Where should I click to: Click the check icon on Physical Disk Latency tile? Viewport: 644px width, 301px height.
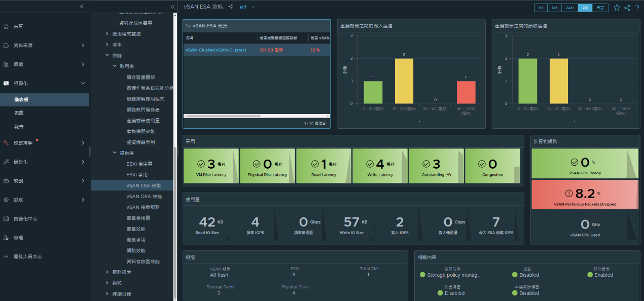tap(258, 164)
